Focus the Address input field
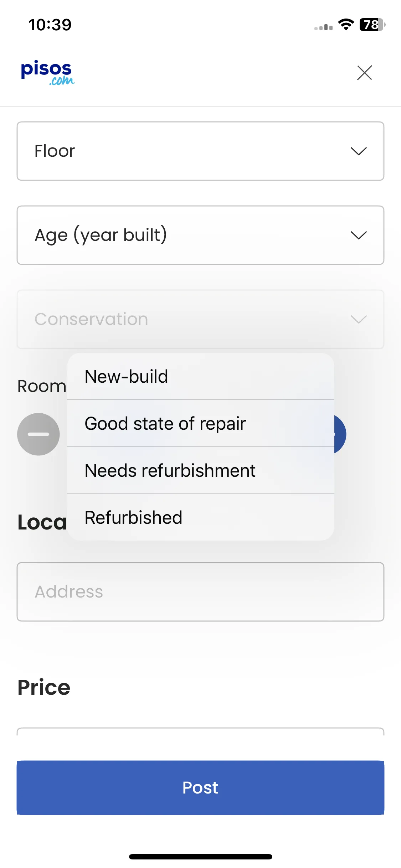The image size is (401, 868). tap(200, 592)
